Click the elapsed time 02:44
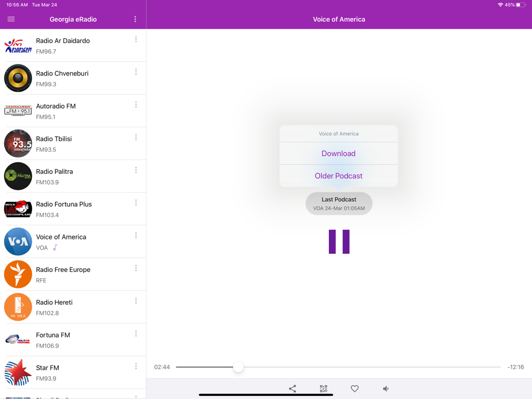The width and height of the screenshot is (532, 399). (x=162, y=367)
